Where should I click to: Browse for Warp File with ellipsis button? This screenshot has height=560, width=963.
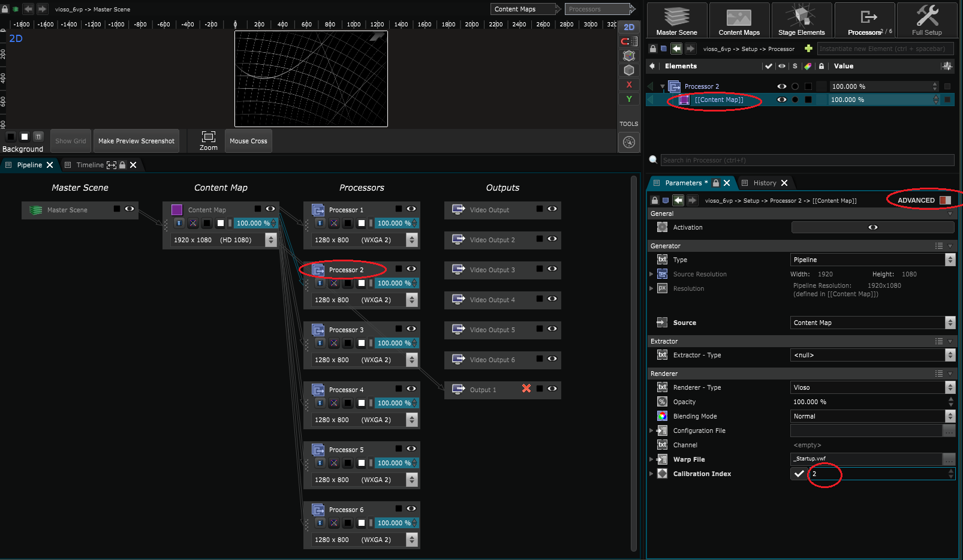point(949,459)
